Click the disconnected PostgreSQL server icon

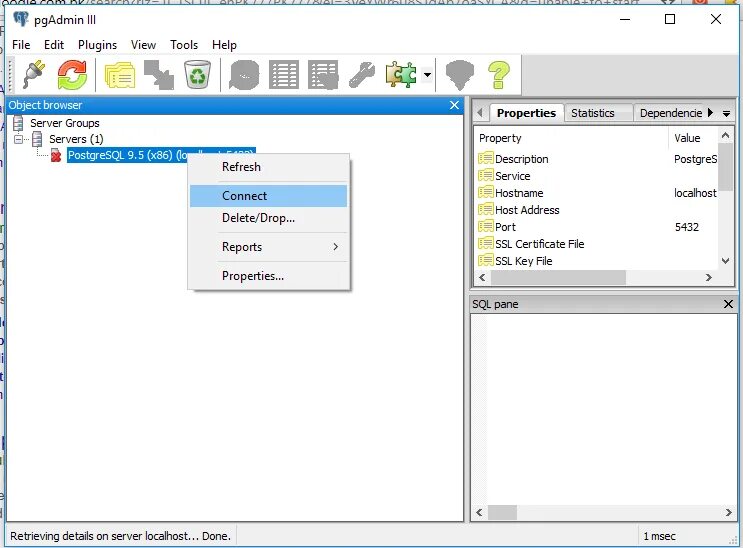[55, 155]
